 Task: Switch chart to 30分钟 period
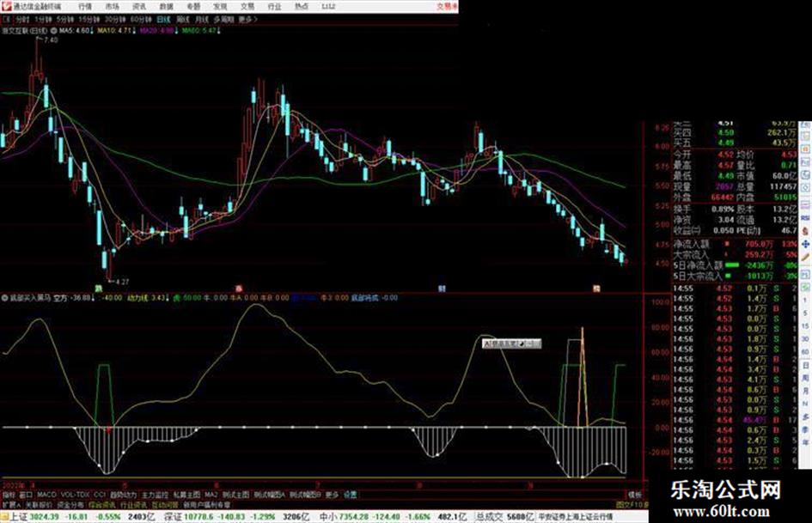[x=114, y=19]
